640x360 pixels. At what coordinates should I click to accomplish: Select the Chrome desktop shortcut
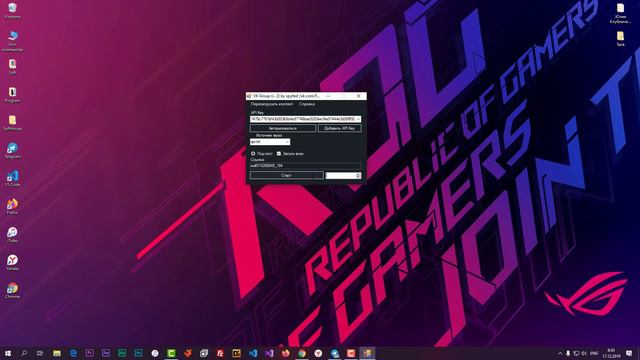coord(12,291)
